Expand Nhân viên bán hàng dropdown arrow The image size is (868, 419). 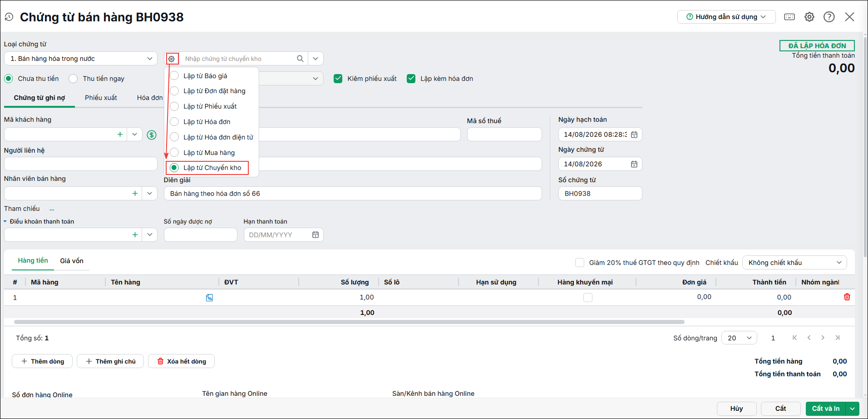(149, 194)
